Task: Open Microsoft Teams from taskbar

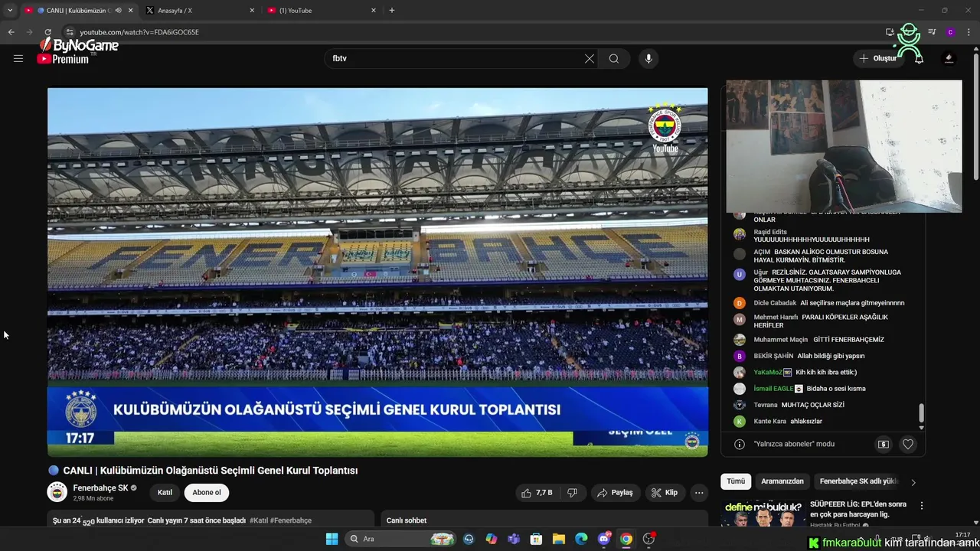Action: pyautogui.click(x=514, y=539)
